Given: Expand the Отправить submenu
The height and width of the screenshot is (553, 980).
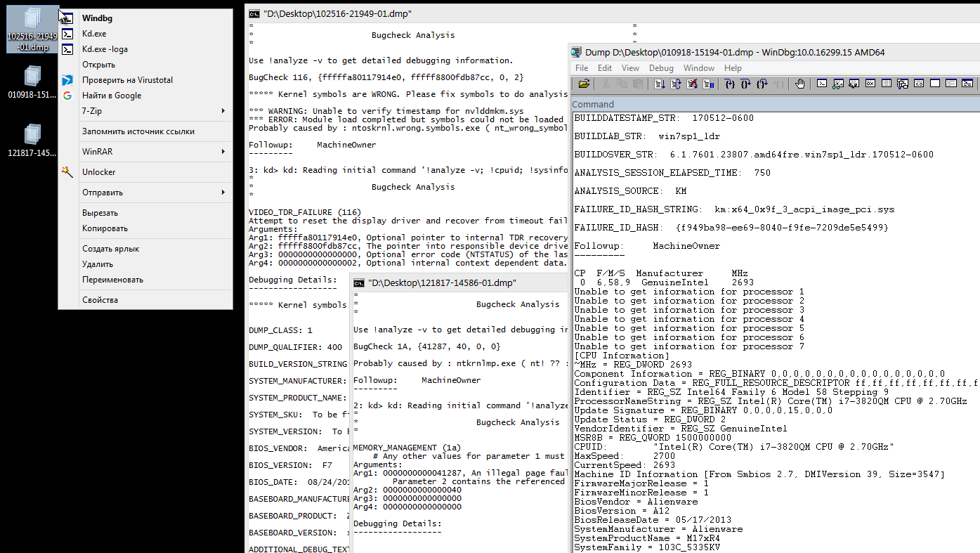Looking at the screenshot, I should (145, 193).
